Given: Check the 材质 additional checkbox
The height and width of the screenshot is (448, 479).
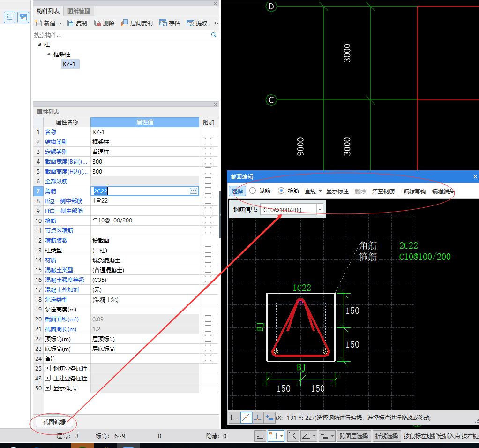Looking at the screenshot, I should tap(208, 259).
